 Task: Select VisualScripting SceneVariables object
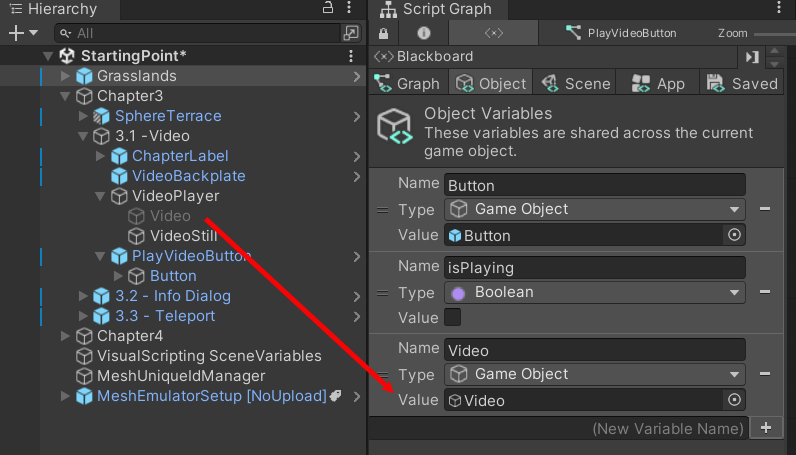[209, 356]
